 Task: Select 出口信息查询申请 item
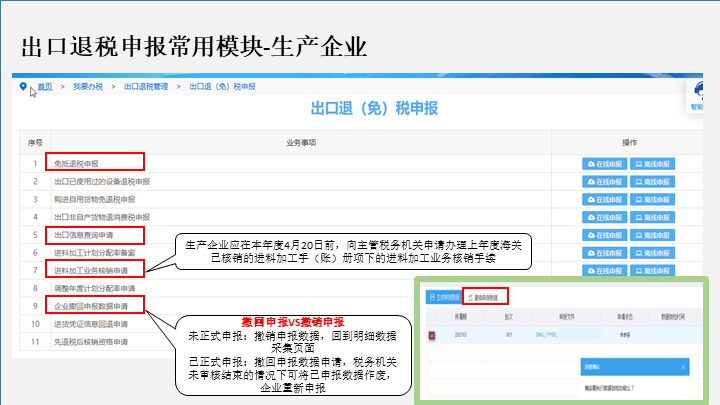tap(84, 235)
